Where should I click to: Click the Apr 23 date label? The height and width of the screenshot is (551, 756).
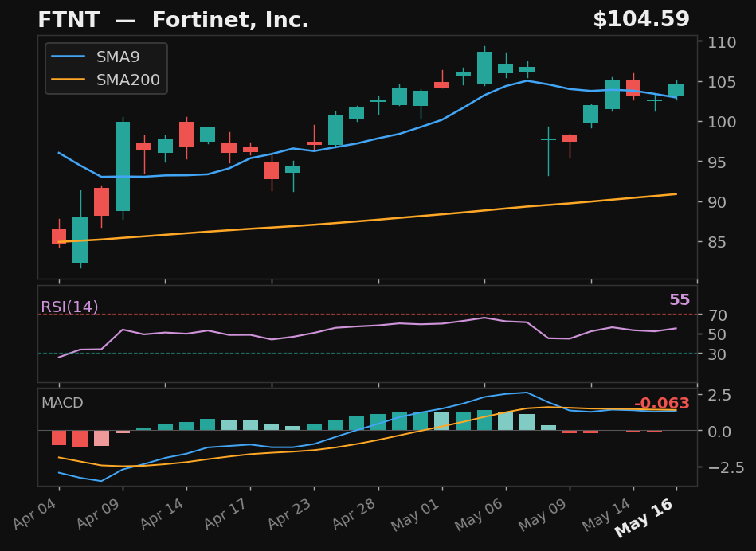[290, 514]
